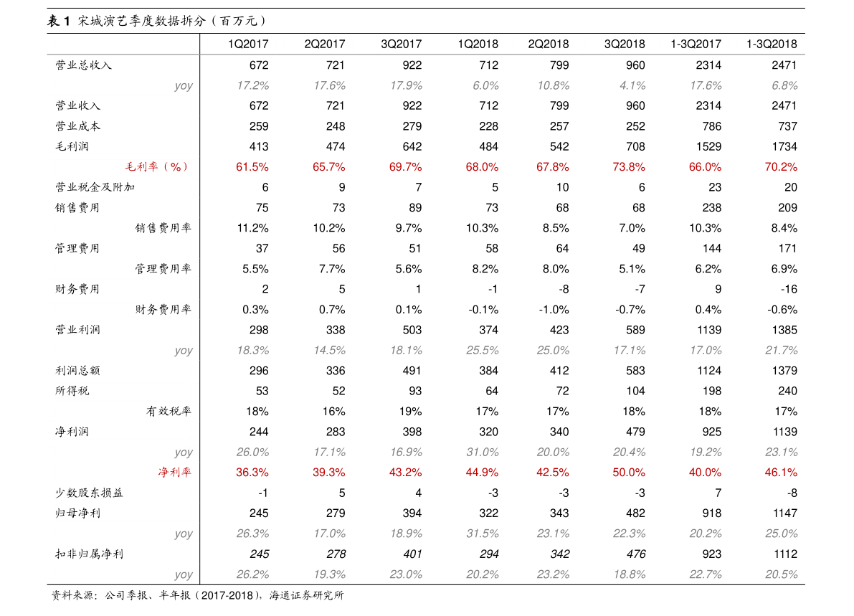Click the 财务费用率 row label
Viewport: 854px width, 616px height.
163,309
